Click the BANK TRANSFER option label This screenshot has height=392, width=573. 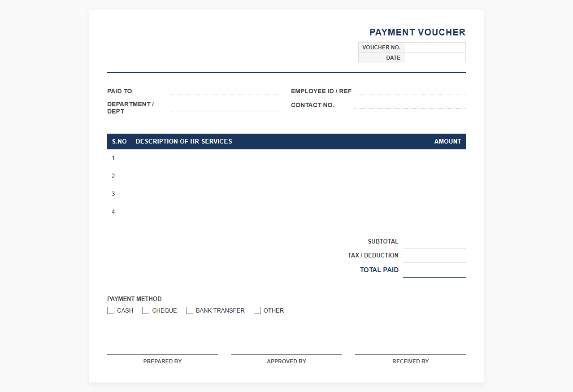(220, 310)
